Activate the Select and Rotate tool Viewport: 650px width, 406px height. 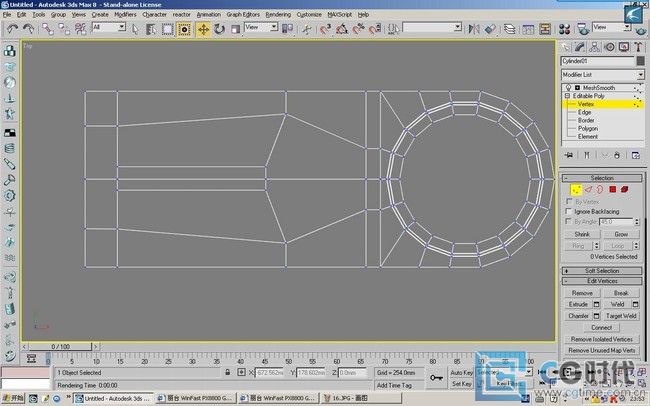point(219,29)
